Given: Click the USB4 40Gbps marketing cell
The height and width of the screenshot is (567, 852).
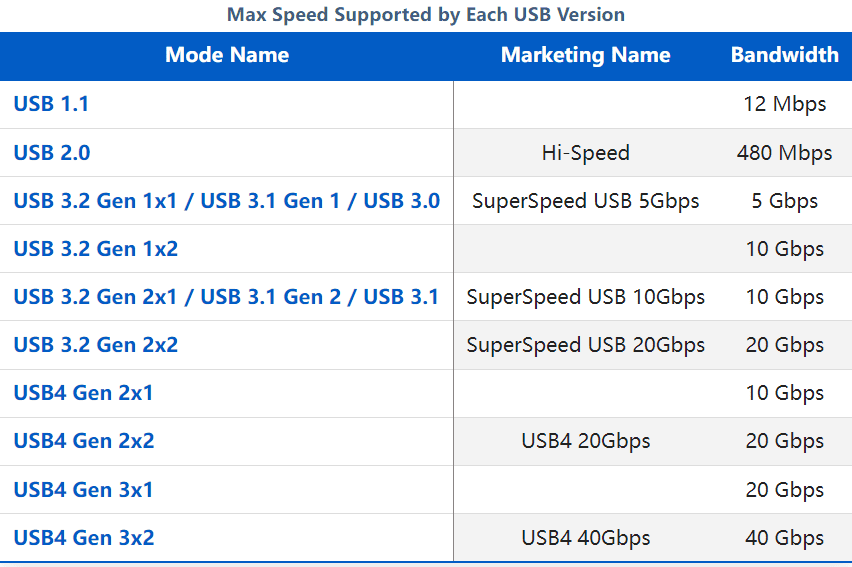Looking at the screenshot, I should pyautogui.click(x=585, y=538).
